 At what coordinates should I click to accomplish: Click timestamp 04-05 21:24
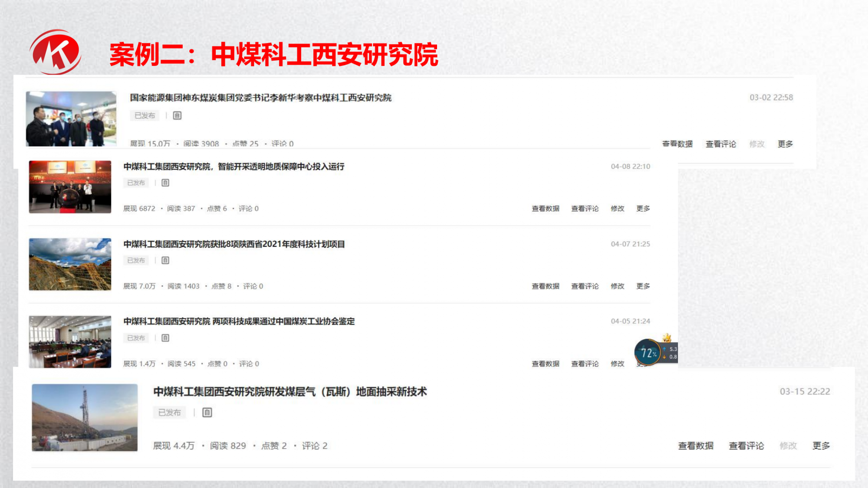pos(631,321)
